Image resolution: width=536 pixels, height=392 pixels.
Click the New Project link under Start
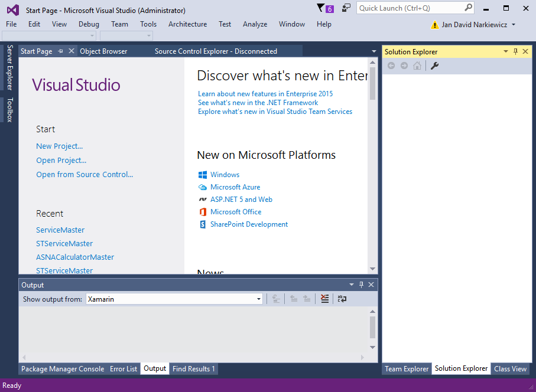[x=59, y=146]
